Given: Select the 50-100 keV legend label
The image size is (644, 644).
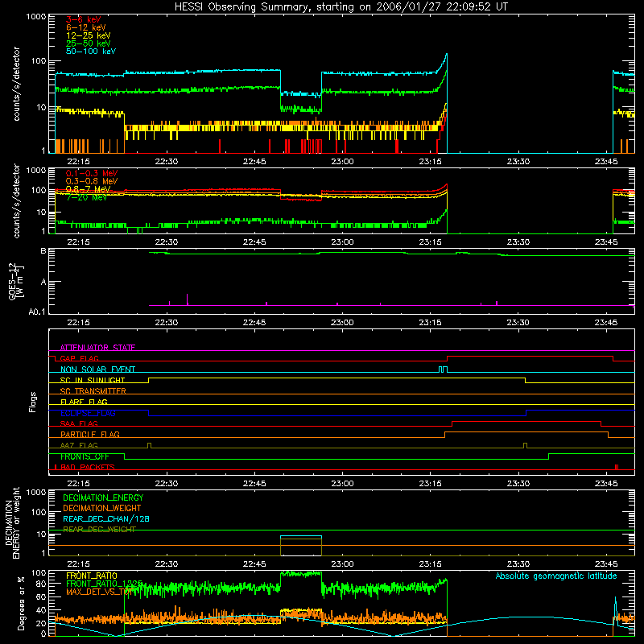Looking at the screenshot, I should tap(90, 51).
